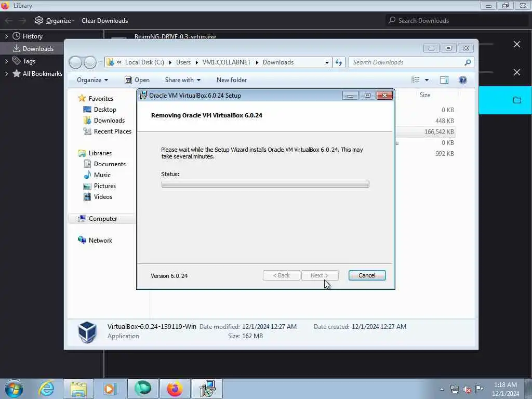Remove second download with X icon
This screenshot has width=532, height=399.
click(x=517, y=72)
